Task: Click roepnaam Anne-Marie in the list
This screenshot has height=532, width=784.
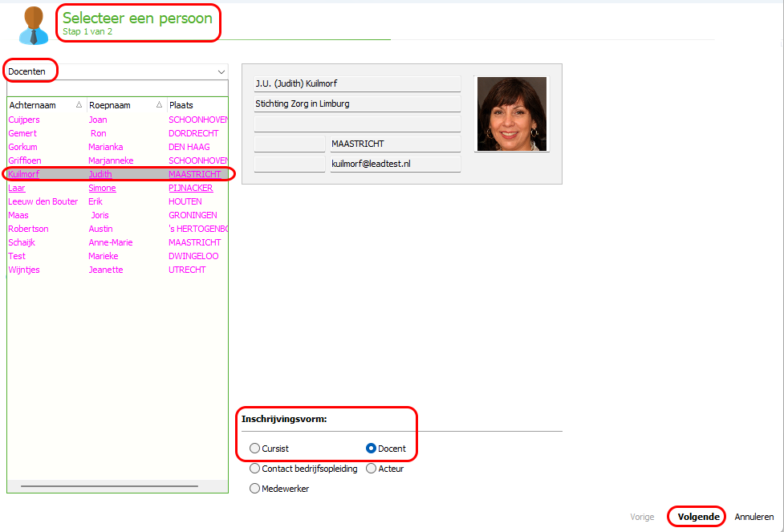Action: [111, 242]
